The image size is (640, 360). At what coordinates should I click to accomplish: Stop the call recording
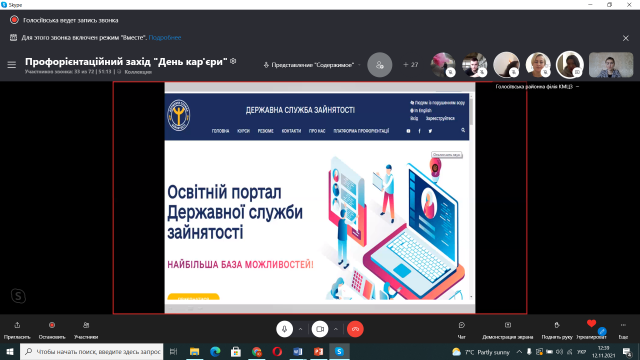click(x=52, y=325)
